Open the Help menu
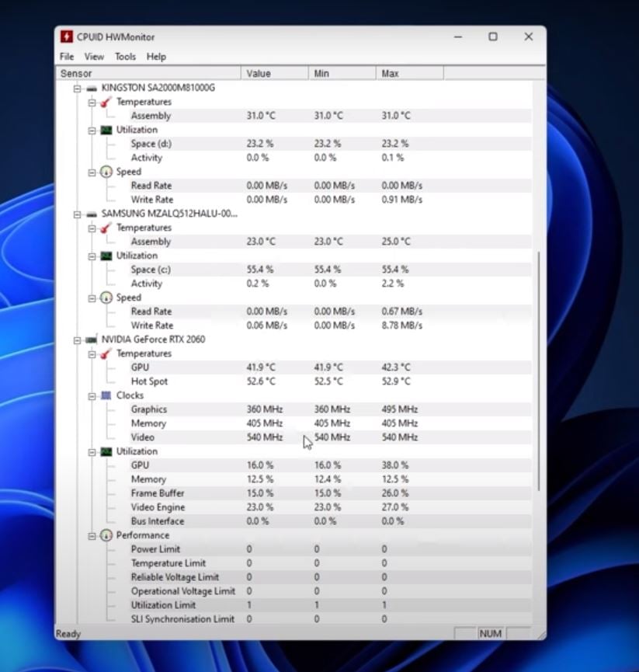 click(156, 57)
